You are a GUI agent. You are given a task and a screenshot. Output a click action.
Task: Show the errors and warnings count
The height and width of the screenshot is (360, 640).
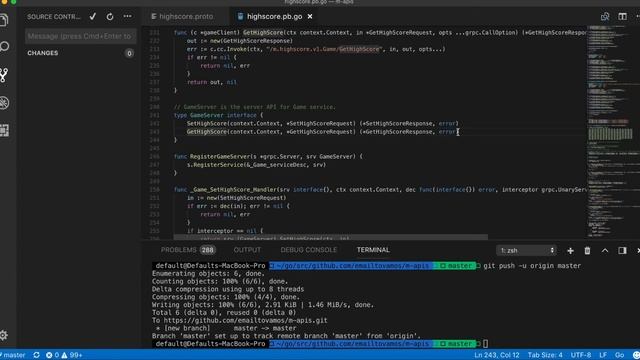pyautogui.click(x=64, y=355)
